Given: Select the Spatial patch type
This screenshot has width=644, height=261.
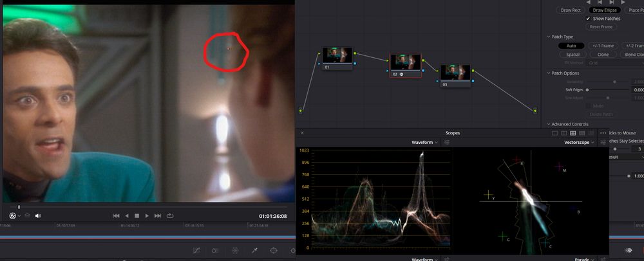Looking at the screenshot, I should pyautogui.click(x=573, y=55).
